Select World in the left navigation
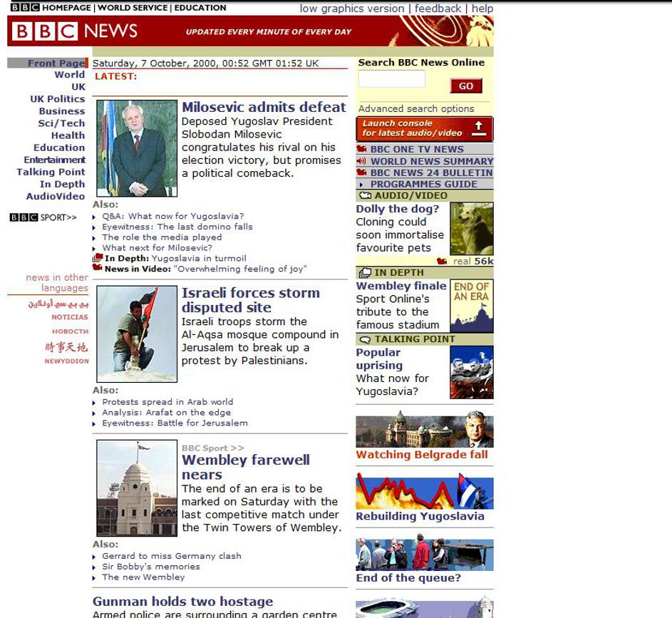The width and height of the screenshot is (672, 618). click(70, 75)
